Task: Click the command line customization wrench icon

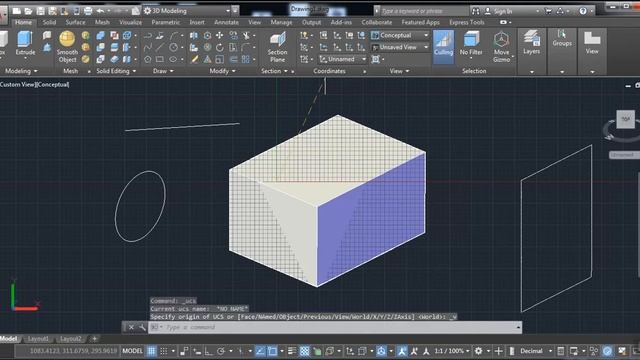Action: 142,327
